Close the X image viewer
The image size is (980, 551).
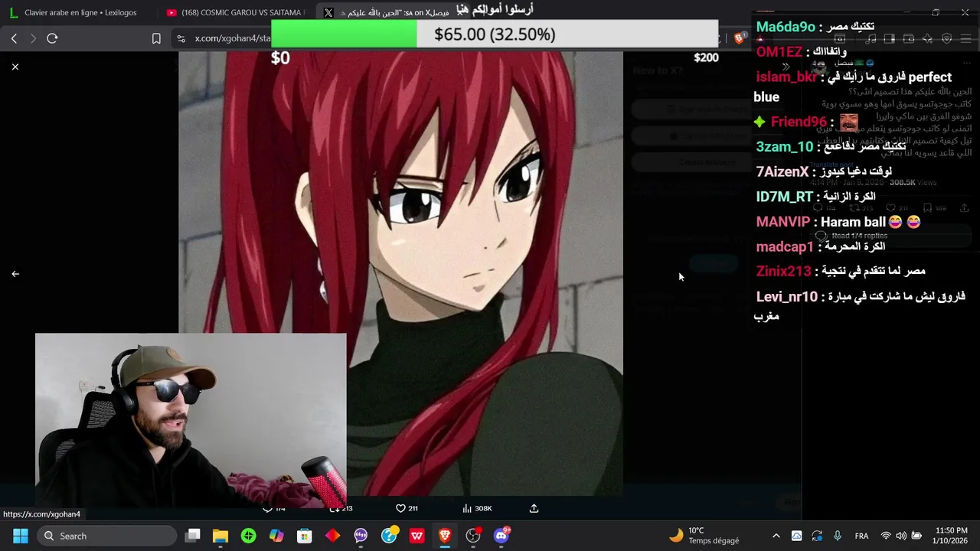(x=15, y=67)
